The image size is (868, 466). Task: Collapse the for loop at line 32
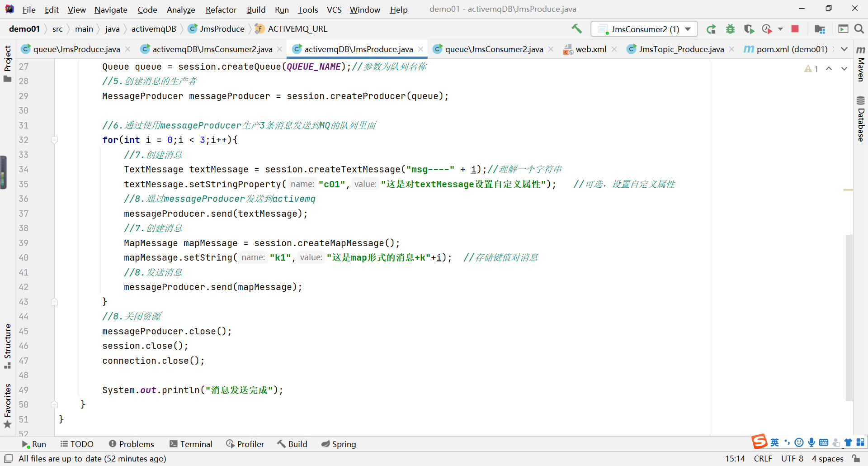pos(54,140)
